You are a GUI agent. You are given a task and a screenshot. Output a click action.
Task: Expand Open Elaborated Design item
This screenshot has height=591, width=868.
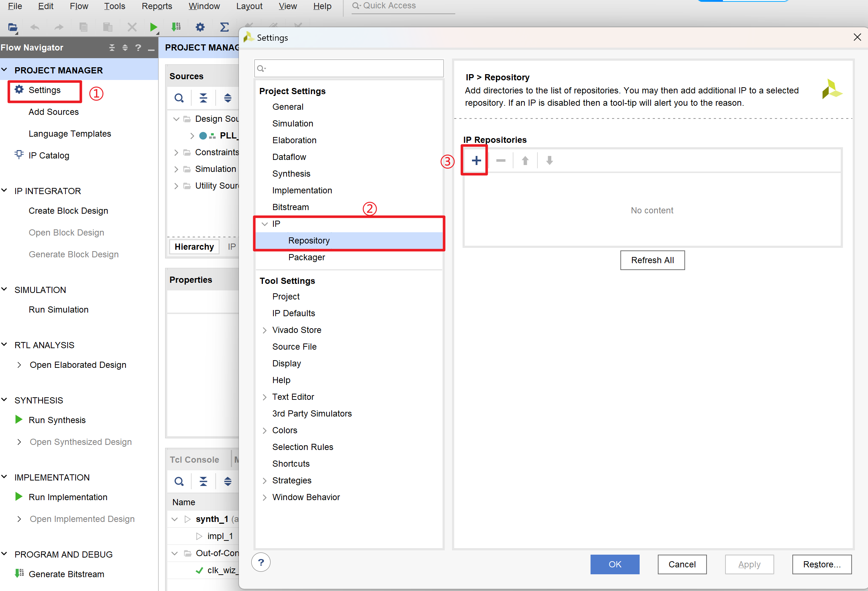[x=19, y=365]
